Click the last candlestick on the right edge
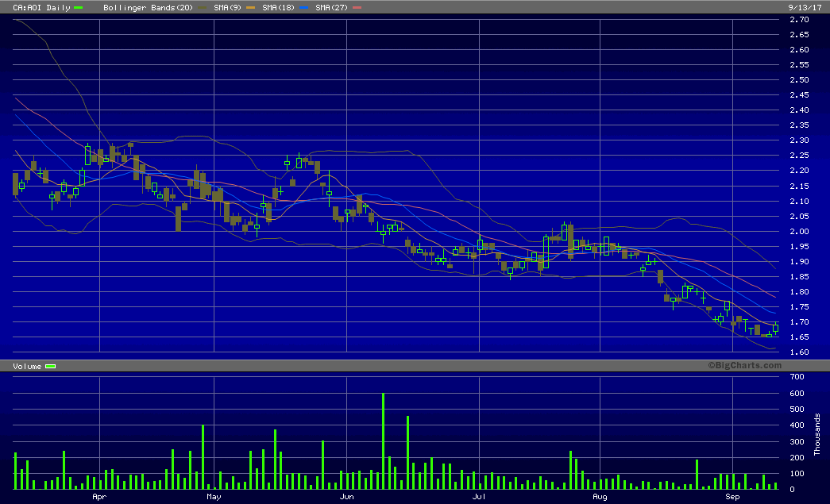Image resolution: width=830 pixels, height=504 pixels. pyautogui.click(x=775, y=328)
